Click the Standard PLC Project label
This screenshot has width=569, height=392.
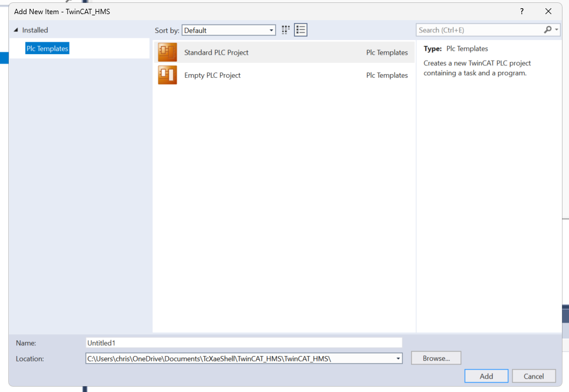point(216,52)
